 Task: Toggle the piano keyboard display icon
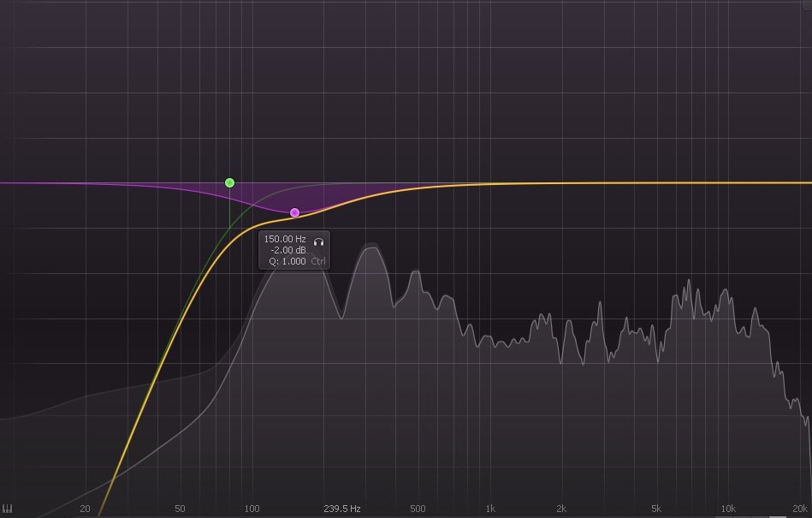click(9, 508)
